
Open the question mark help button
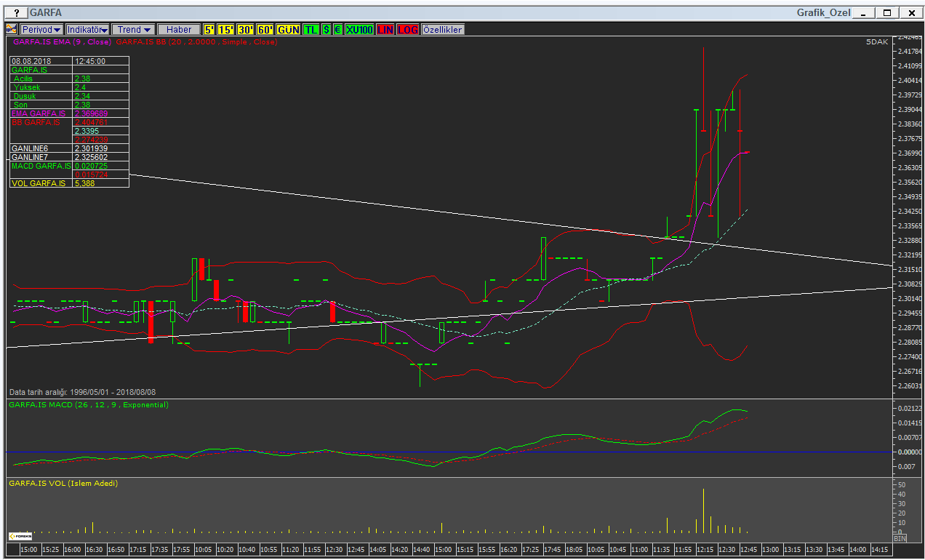coord(16,12)
